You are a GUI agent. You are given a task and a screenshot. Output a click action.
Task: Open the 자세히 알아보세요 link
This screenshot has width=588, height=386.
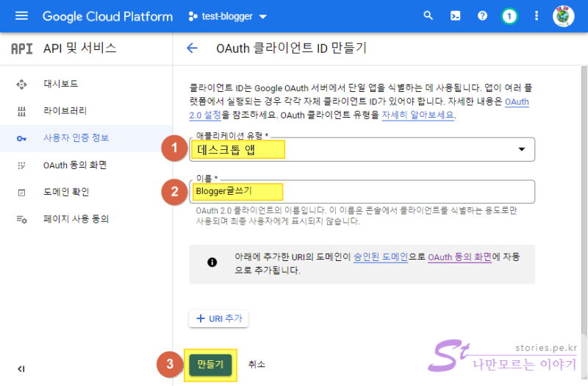tap(417, 115)
